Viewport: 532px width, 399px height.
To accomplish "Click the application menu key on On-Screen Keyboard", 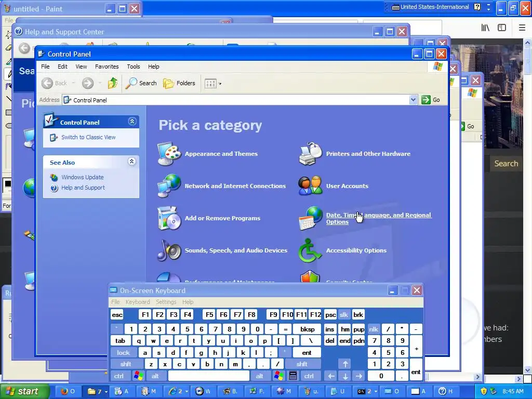I will [293, 376].
